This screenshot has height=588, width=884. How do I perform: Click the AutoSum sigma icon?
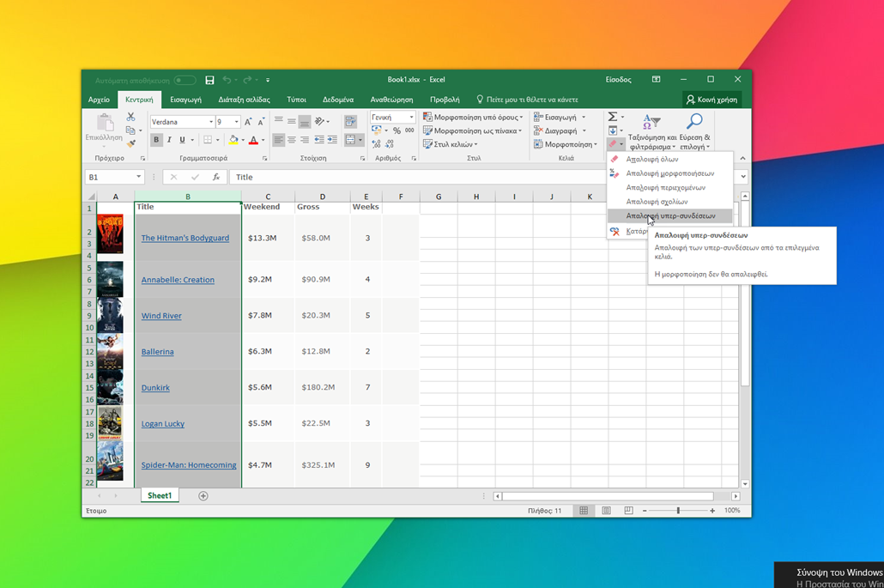click(x=613, y=117)
